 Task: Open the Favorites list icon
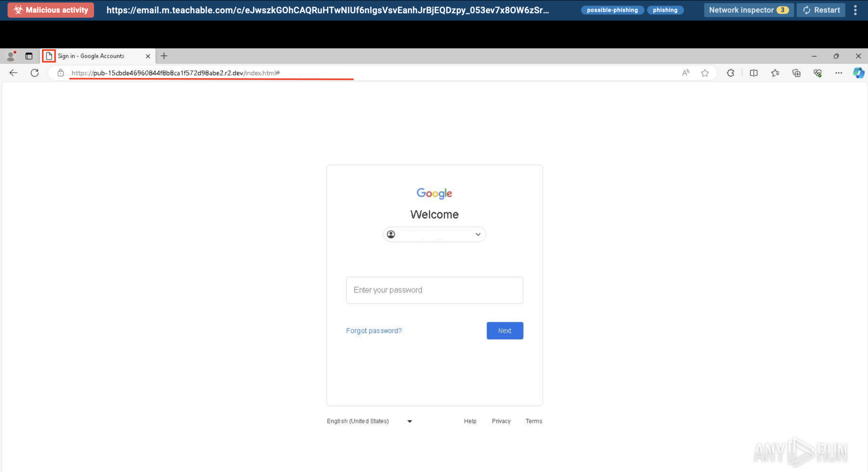point(775,73)
